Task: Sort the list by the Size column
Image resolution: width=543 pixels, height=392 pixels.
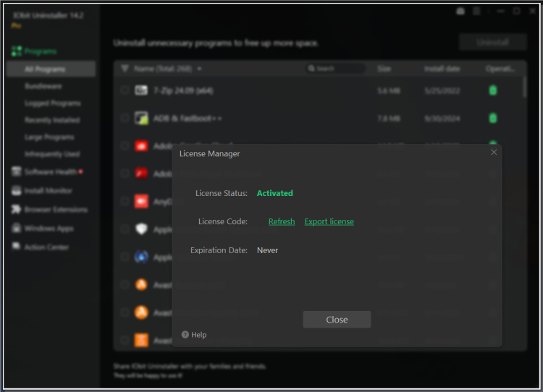Action: 384,69
